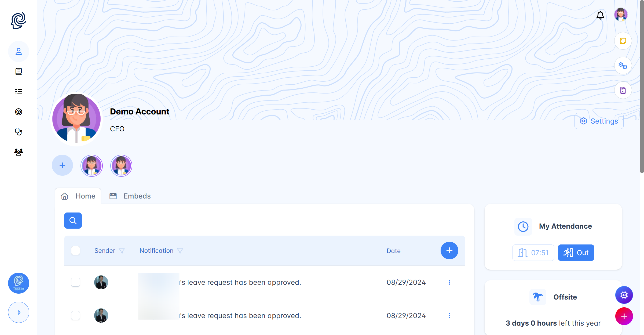Viewport: 644px width, 335px height.
Task: Open the stethoscope icon in sidebar
Action: pos(19,132)
